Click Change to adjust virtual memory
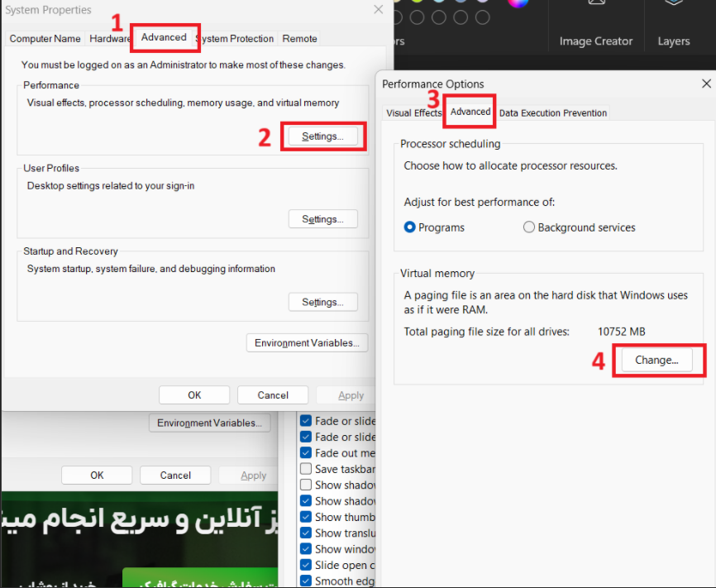716x588 pixels. click(657, 360)
